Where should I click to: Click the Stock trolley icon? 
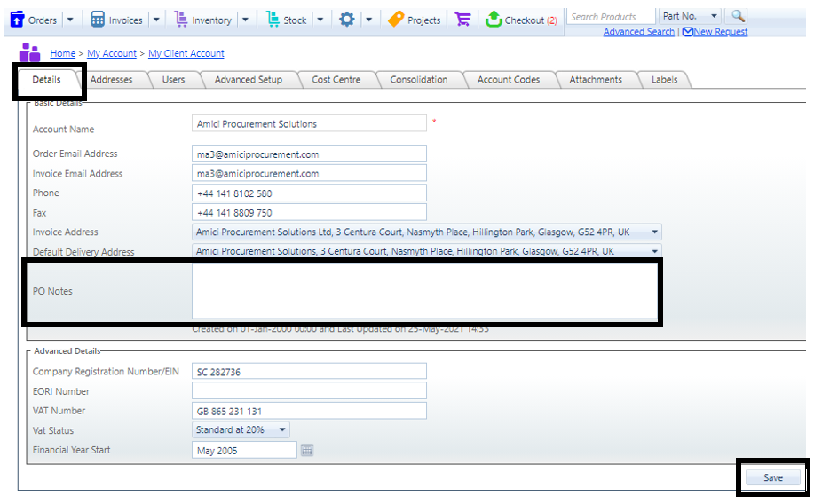click(273, 20)
